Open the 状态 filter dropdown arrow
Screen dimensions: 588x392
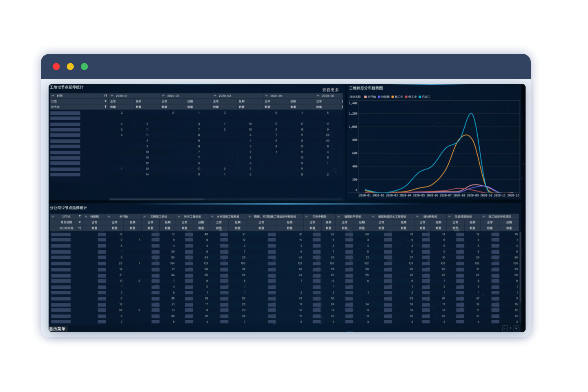[105, 101]
